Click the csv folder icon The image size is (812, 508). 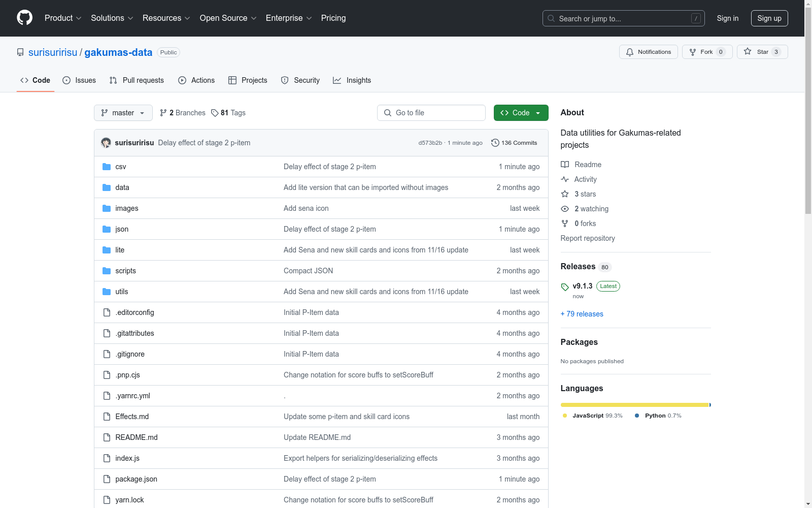107,167
